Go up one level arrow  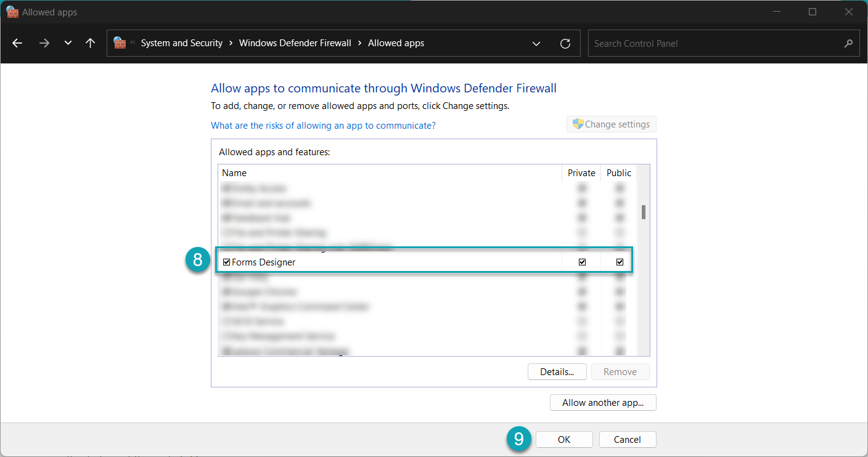click(x=90, y=43)
